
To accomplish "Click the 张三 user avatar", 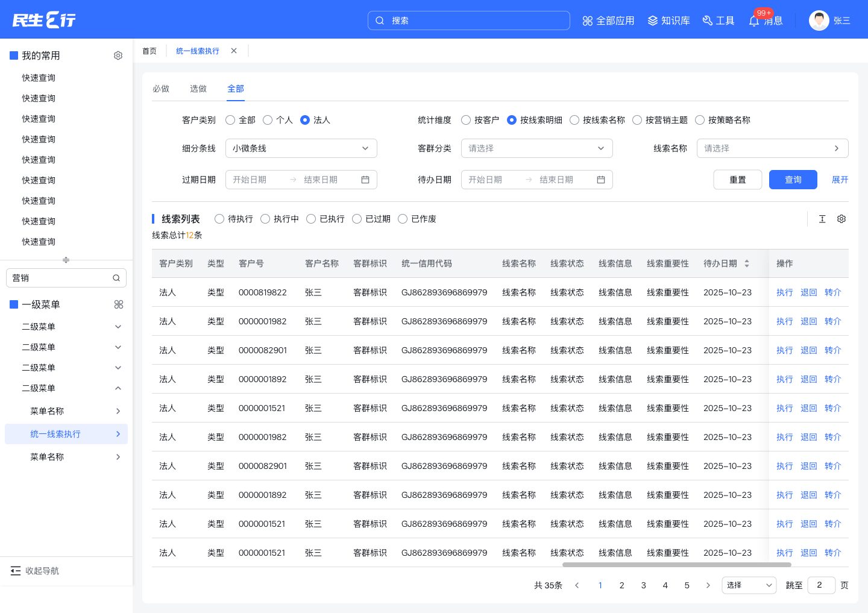I will tap(819, 20).
